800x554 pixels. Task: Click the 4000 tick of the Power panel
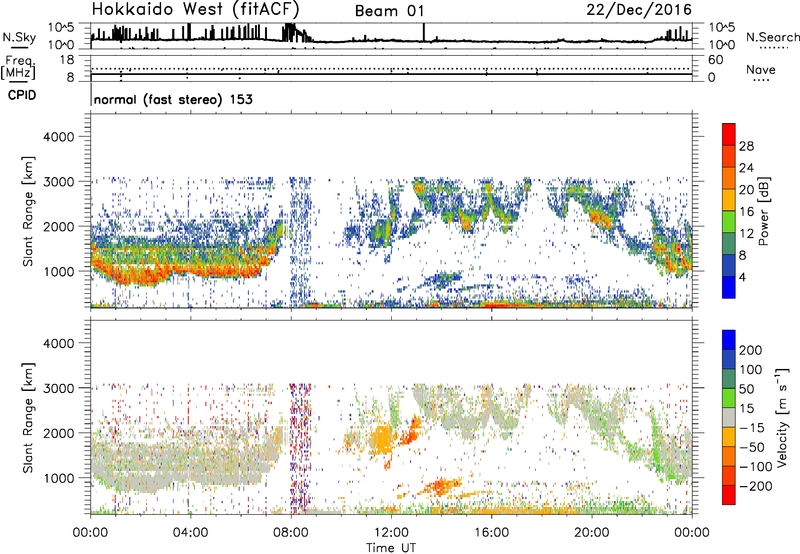58,137
